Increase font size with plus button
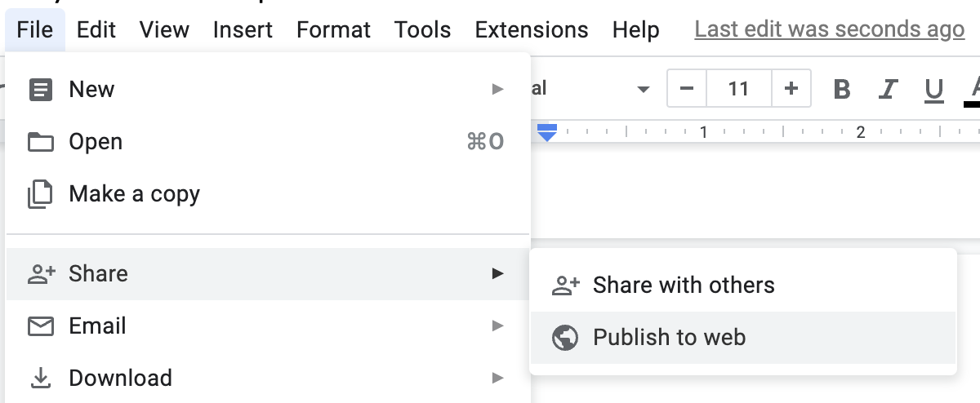The image size is (980, 403). (x=791, y=89)
